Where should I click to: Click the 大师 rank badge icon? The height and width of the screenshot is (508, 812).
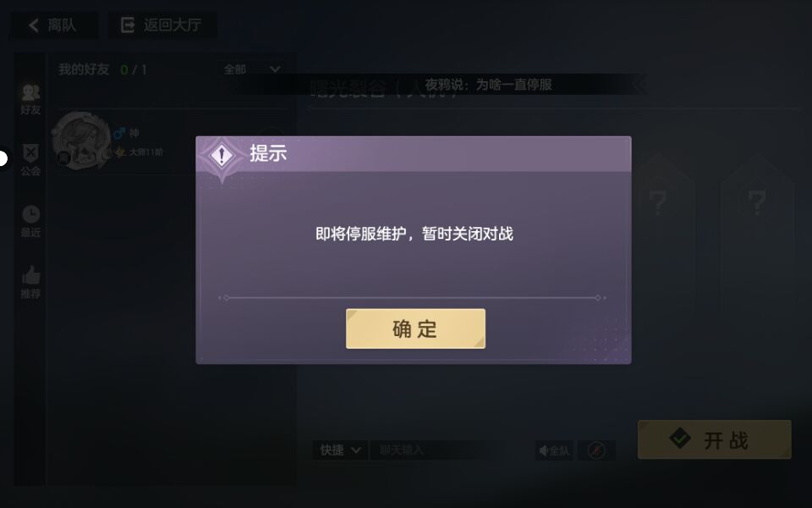(x=120, y=152)
